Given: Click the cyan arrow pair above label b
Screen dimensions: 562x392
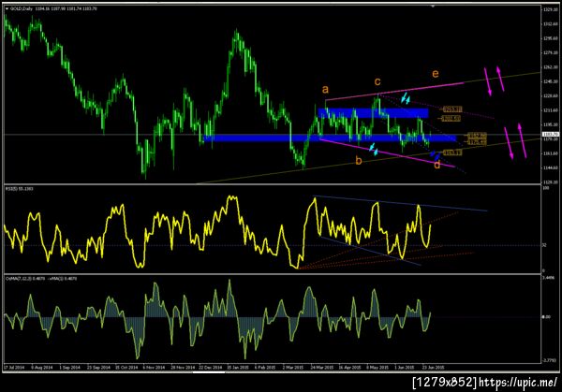Looking at the screenshot, I should pos(374,150).
